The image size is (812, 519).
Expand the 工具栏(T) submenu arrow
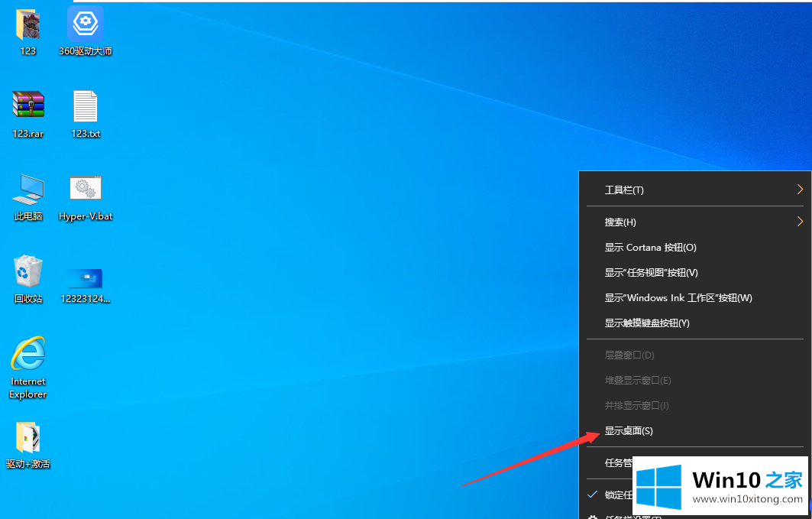(x=800, y=190)
